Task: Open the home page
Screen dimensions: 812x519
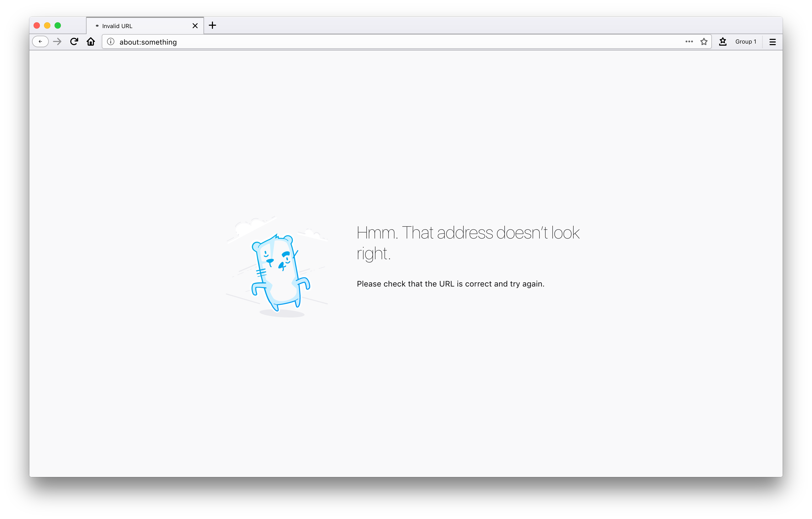Action: pyautogui.click(x=91, y=42)
